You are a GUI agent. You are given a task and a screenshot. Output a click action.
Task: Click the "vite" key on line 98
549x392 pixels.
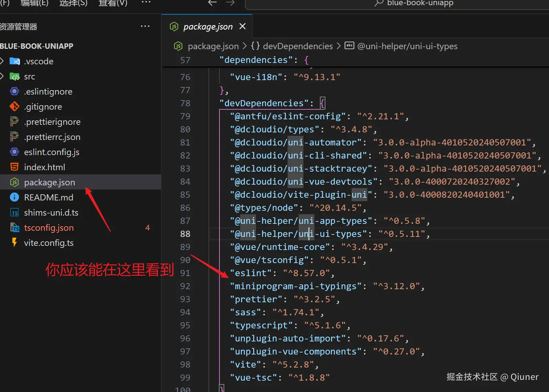pyautogui.click(x=246, y=364)
